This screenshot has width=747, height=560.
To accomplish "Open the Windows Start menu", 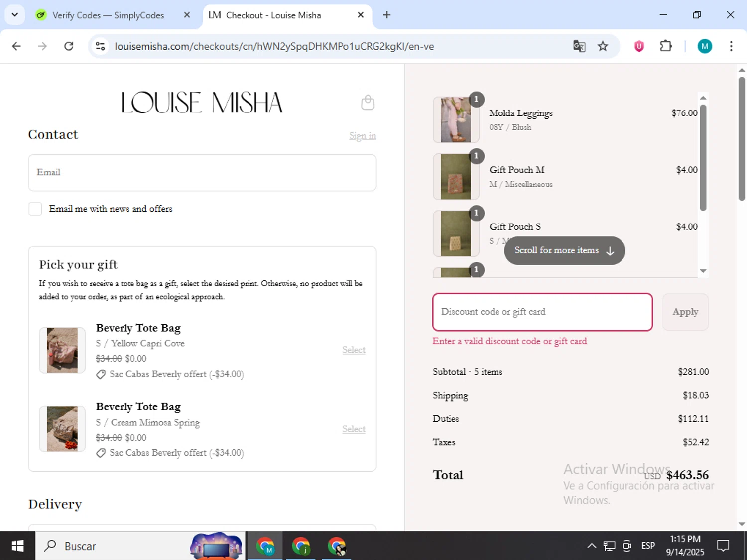I will (17, 546).
